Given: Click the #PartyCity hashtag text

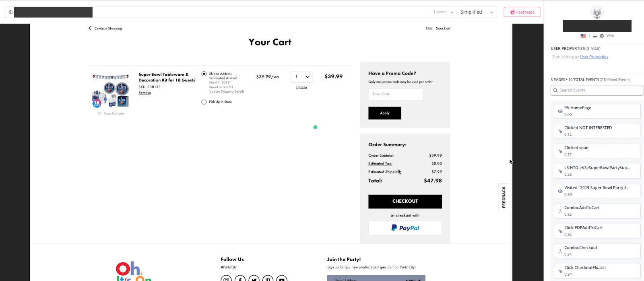Looking at the screenshot, I should [x=229, y=267].
